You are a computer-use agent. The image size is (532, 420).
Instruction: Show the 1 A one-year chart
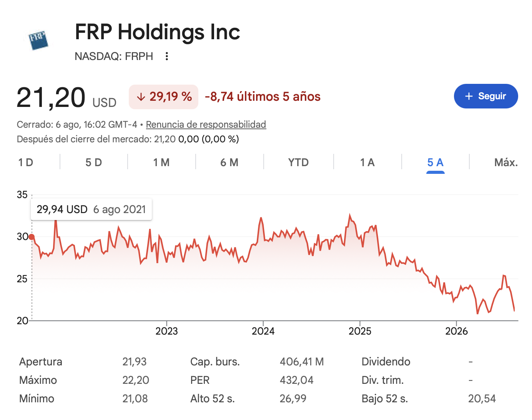[x=367, y=162]
